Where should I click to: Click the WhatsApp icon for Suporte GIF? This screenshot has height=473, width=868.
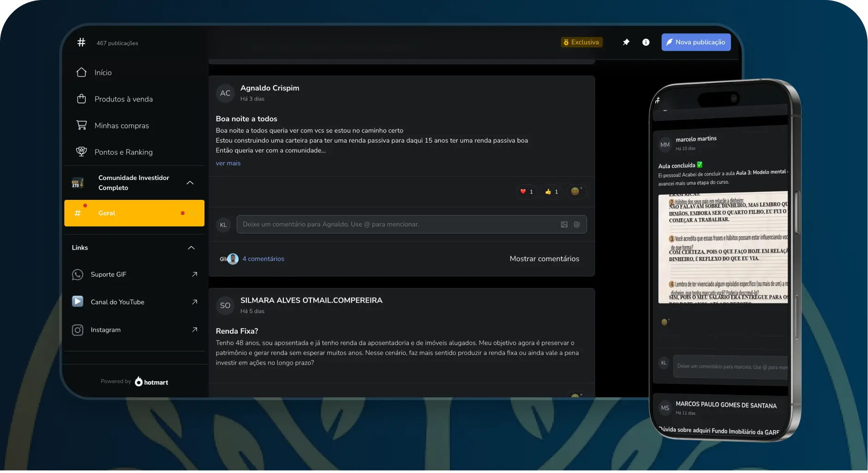tap(78, 275)
